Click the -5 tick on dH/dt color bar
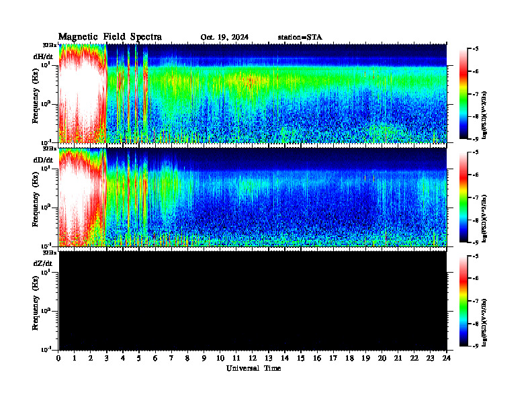 point(476,49)
